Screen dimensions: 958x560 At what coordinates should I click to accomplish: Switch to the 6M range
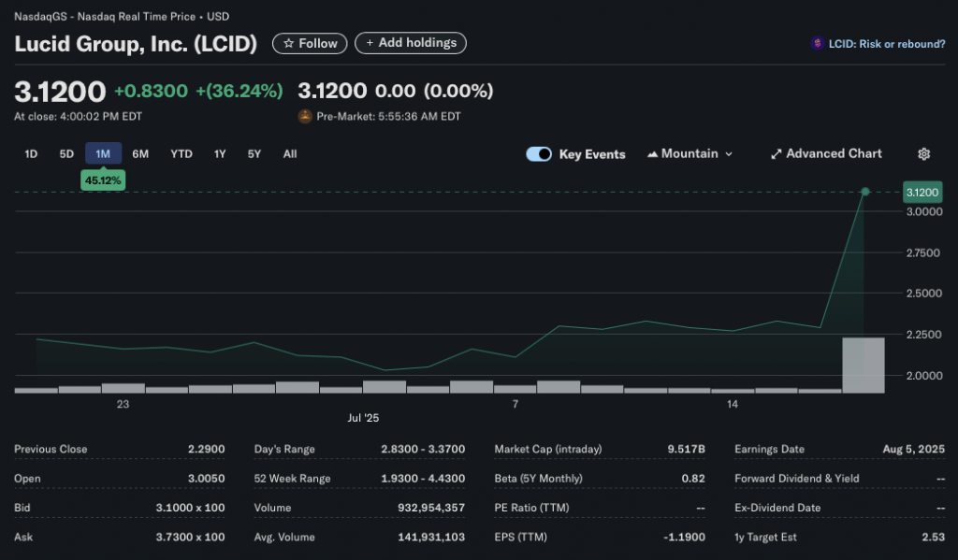point(140,154)
